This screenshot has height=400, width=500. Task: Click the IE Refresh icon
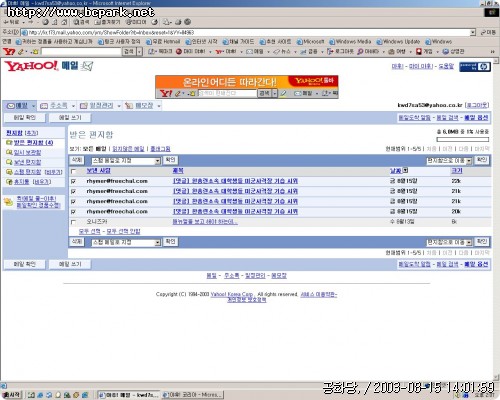pyautogui.click(x=55, y=22)
